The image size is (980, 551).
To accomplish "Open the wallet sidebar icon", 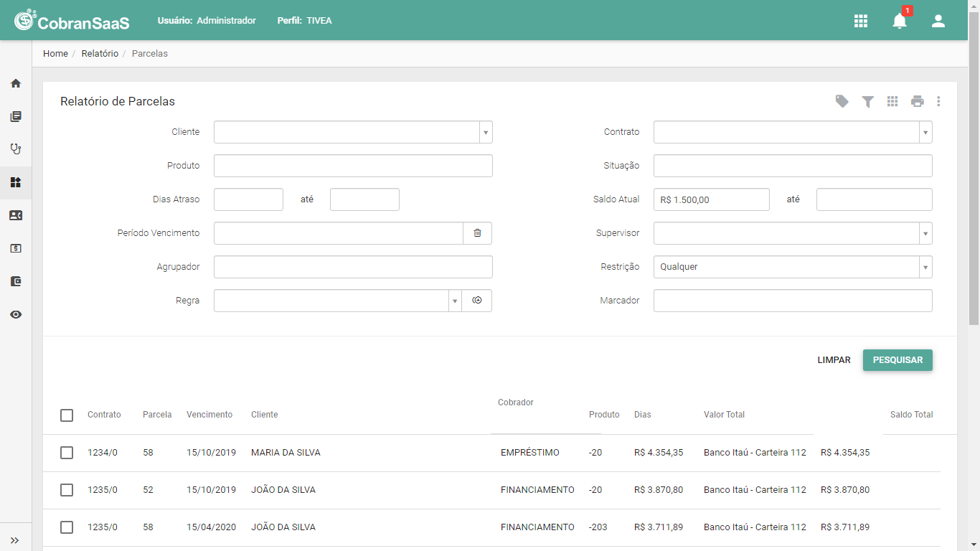I will tap(16, 281).
